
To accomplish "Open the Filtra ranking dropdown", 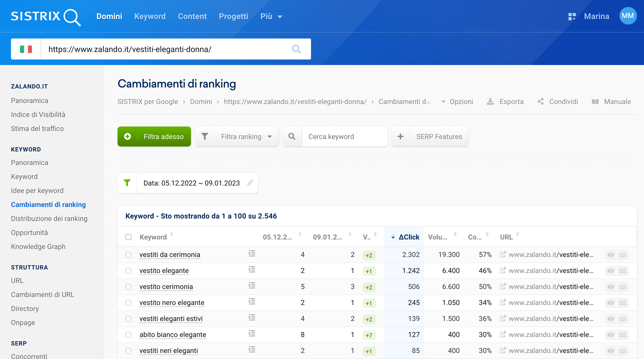I will point(246,136).
